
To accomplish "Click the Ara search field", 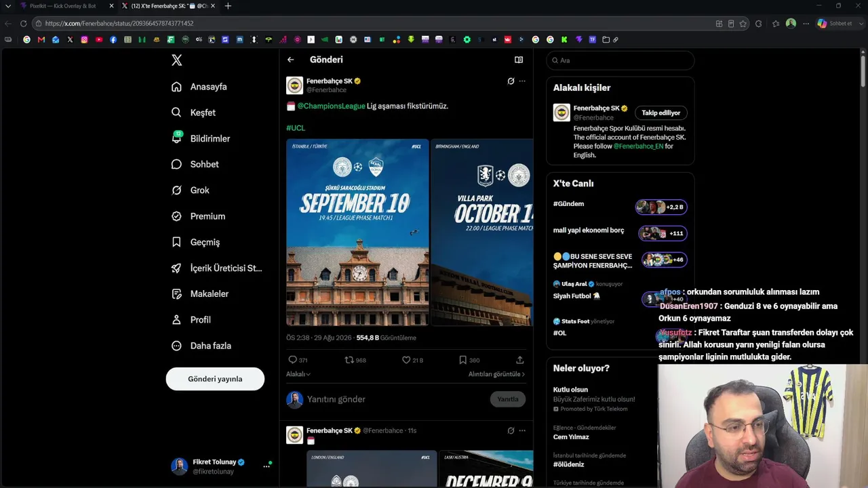I will tap(620, 60).
